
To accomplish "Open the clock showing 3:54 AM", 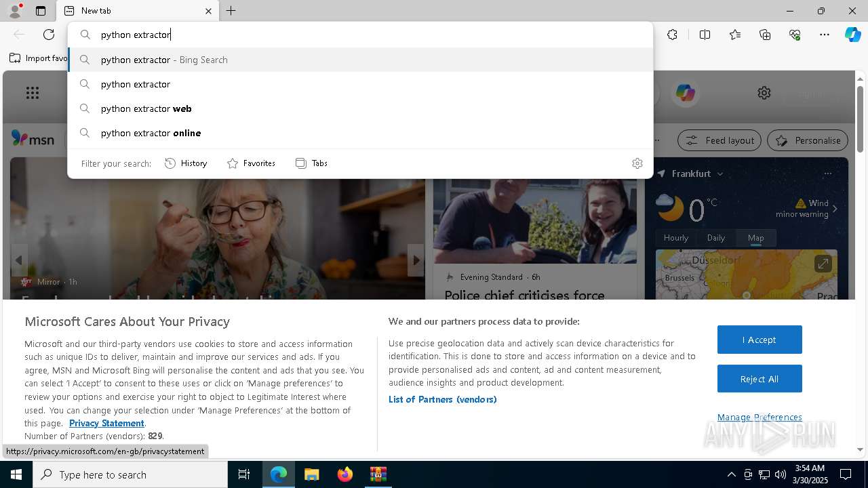I will (810, 474).
